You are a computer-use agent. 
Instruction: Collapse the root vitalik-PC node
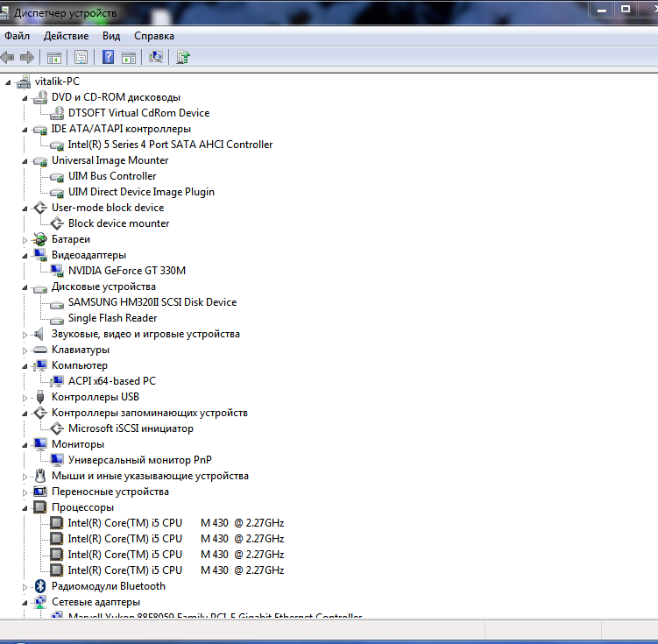click(x=9, y=82)
